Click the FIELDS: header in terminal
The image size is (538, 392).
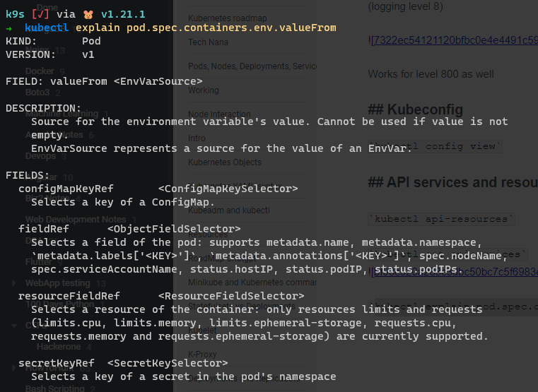[x=28, y=175]
